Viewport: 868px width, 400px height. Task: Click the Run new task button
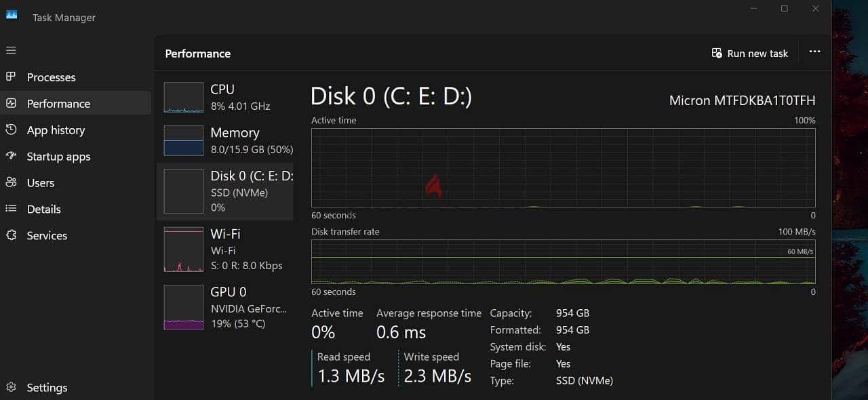(x=750, y=53)
